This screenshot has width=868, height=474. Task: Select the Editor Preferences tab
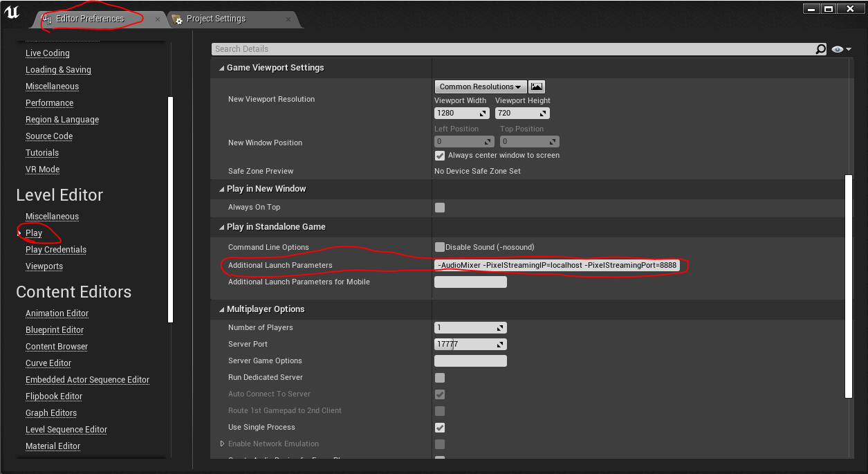point(90,19)
